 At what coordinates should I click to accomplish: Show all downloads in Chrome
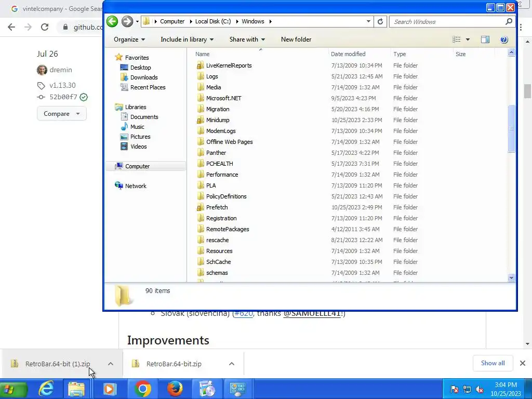(493, 363)
